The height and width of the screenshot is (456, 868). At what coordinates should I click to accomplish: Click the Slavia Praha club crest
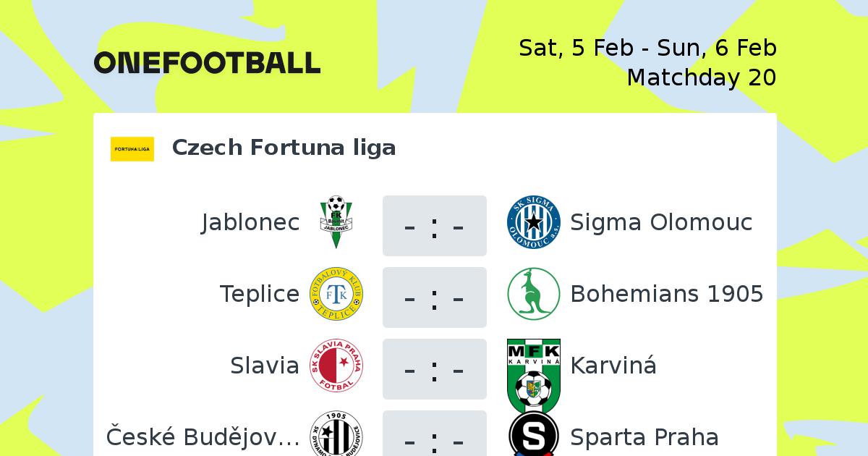[x=336, y=366]
